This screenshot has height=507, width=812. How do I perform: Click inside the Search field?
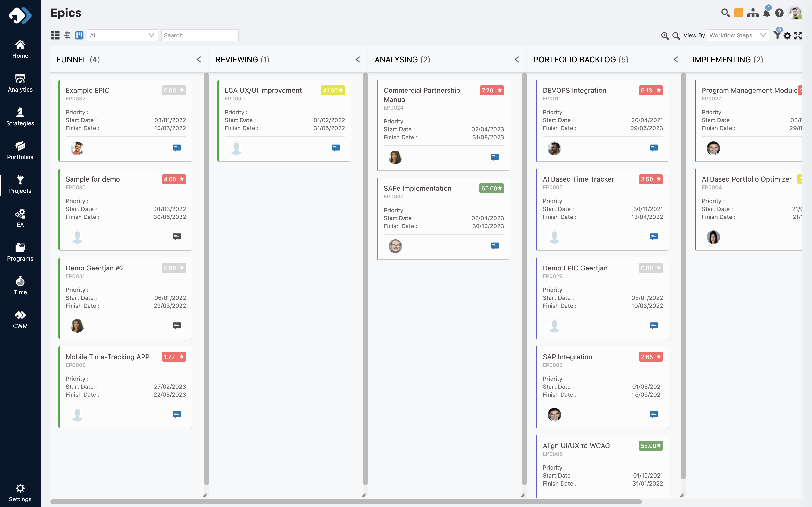(200, 35)
